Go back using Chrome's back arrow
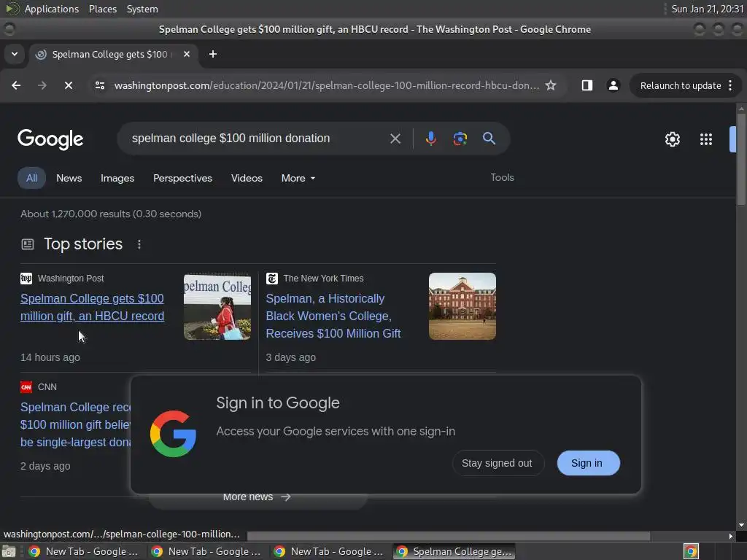Viewport: 747px width, 560px height. point(16,85)
